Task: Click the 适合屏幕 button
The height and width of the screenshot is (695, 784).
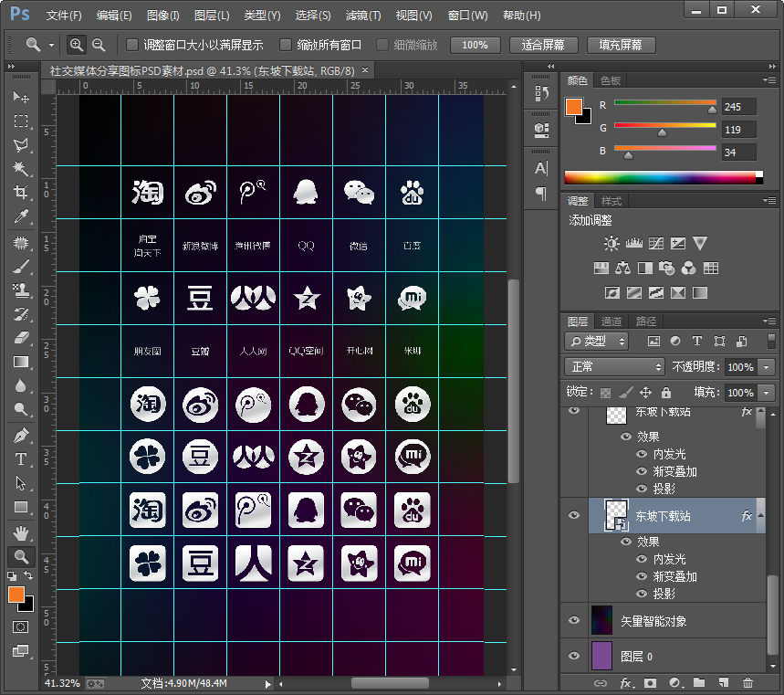Action: pos(542,45)
